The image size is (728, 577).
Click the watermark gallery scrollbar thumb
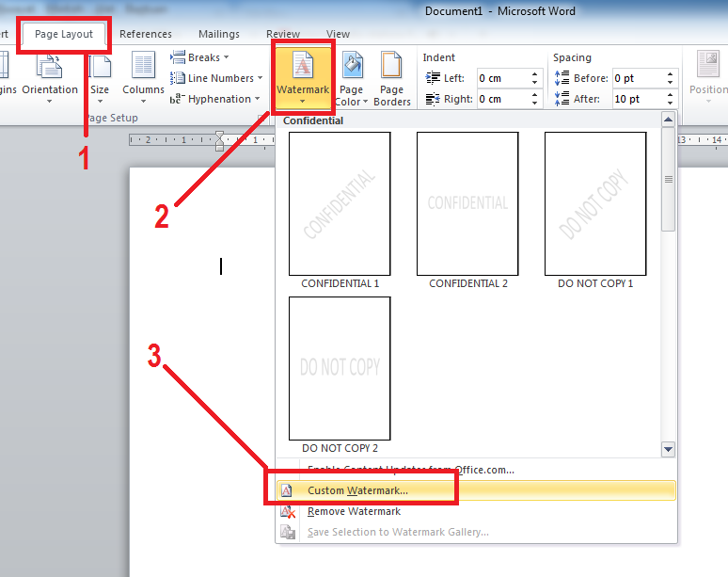(x=668, y=180)
